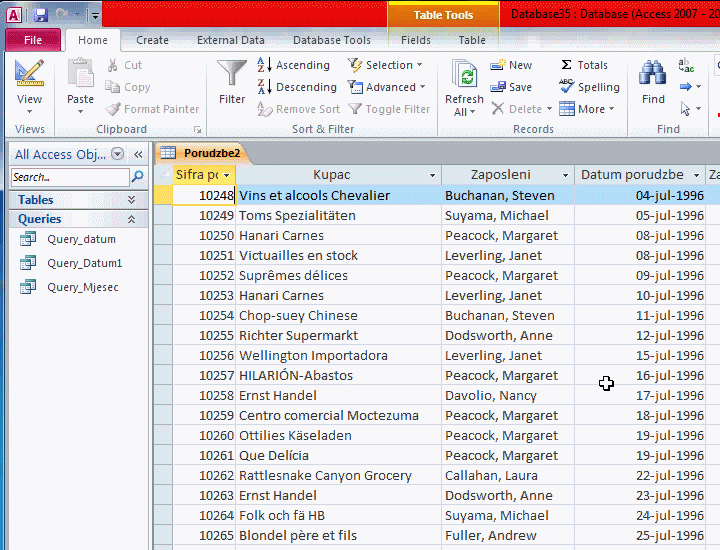
Task: Run the Spelling check
Action: (x=589, y=87)
